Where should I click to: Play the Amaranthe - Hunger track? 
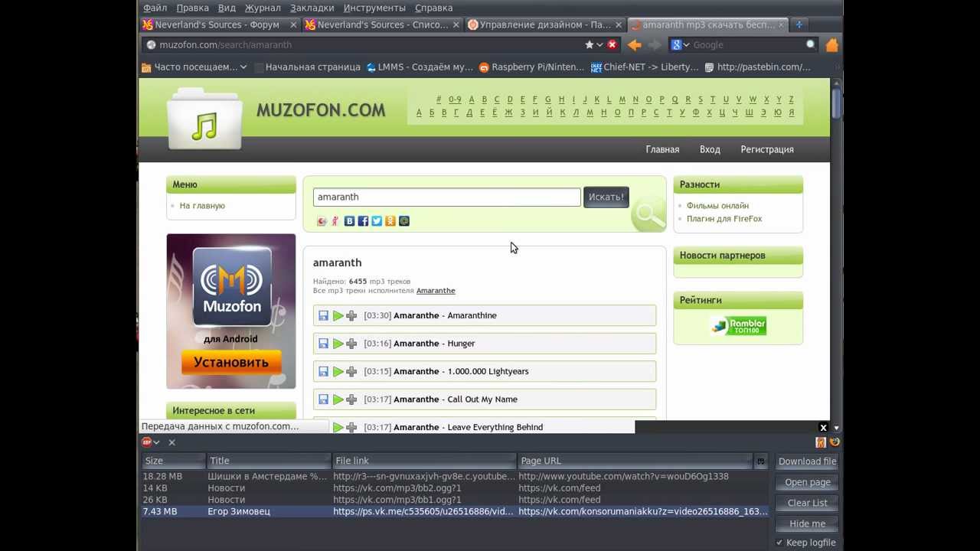[x=338, y=344]
